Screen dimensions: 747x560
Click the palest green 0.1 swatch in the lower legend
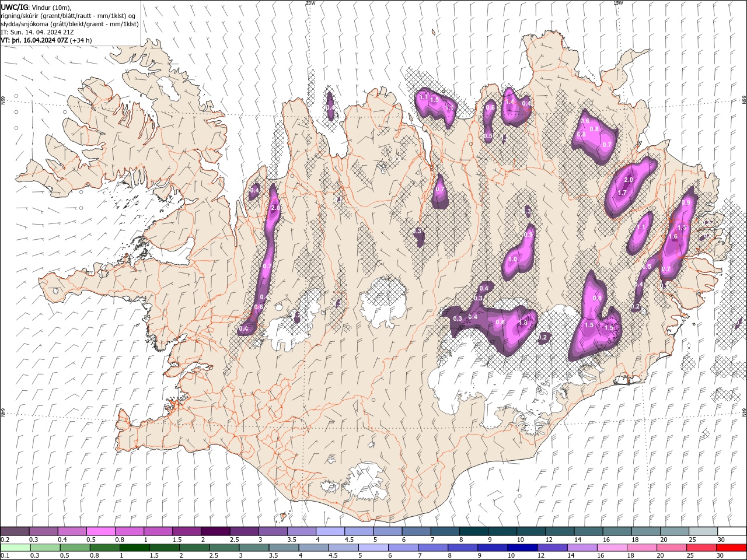[x=15, y=548]
